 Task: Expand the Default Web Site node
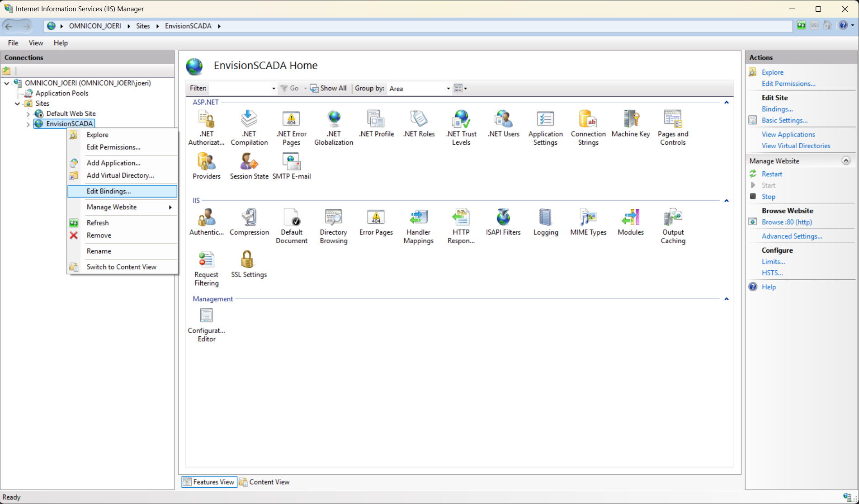[28, 114]
